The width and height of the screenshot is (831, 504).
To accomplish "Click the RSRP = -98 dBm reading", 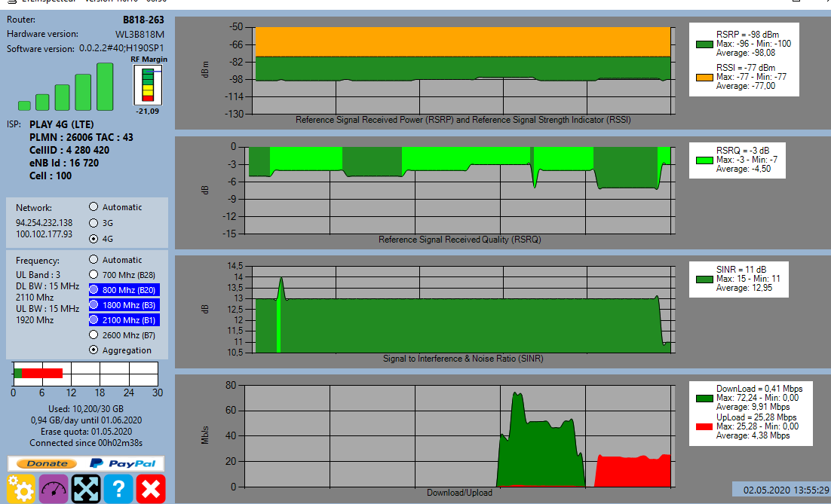I will click(747, 35).
